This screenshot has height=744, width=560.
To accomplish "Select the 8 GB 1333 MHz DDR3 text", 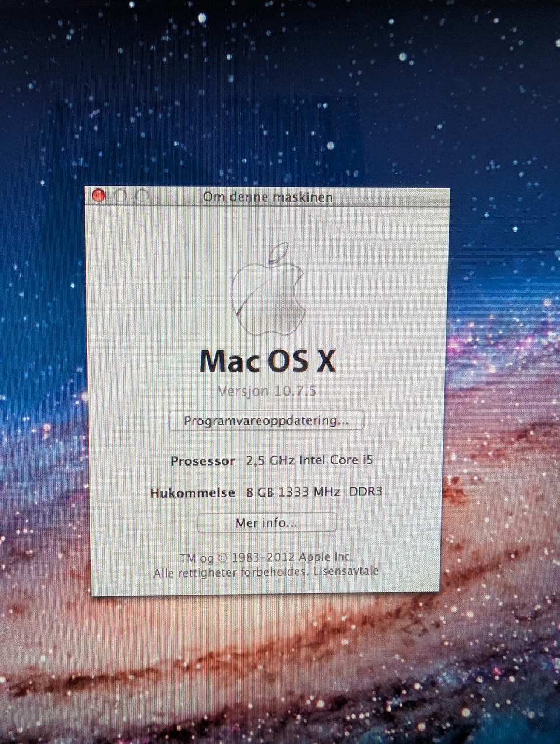I will (x=314, y=491).
